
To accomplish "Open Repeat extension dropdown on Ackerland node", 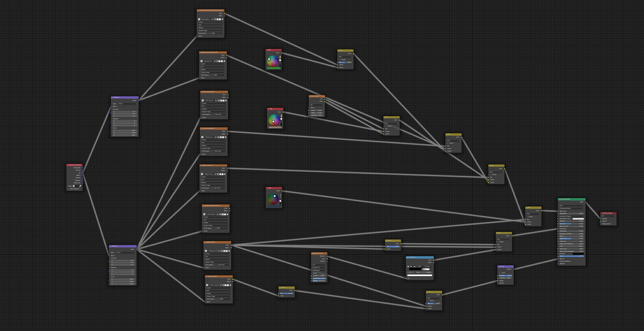I will [214, 146].
